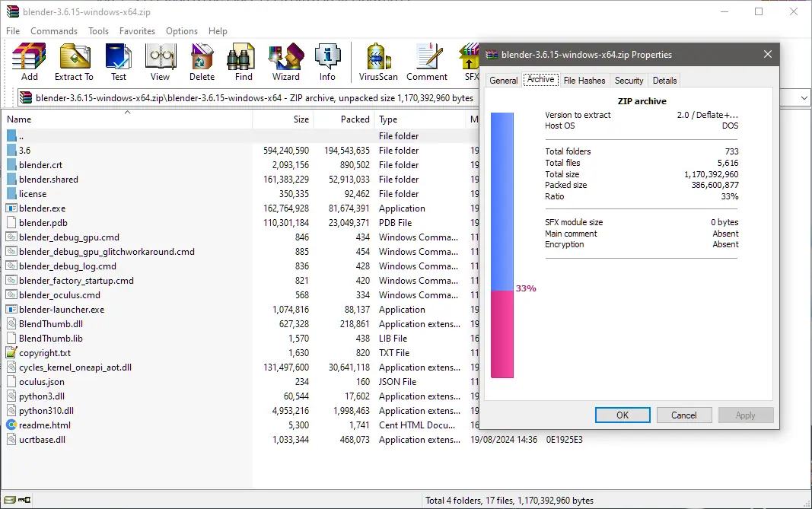The height and width of the screenshot is (509, 812).
Task: Click the 33% compression ratio bar
Action: (x=502, y=246)
